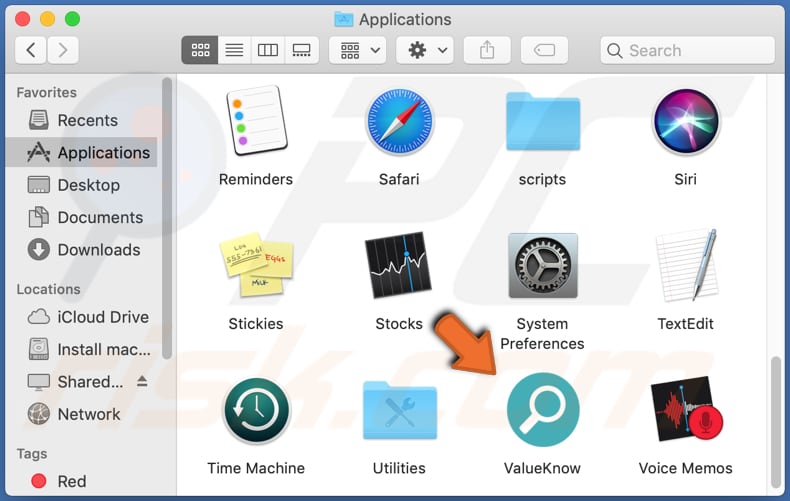
Task: Open the Reminders app icon
Action: point(256,120)
